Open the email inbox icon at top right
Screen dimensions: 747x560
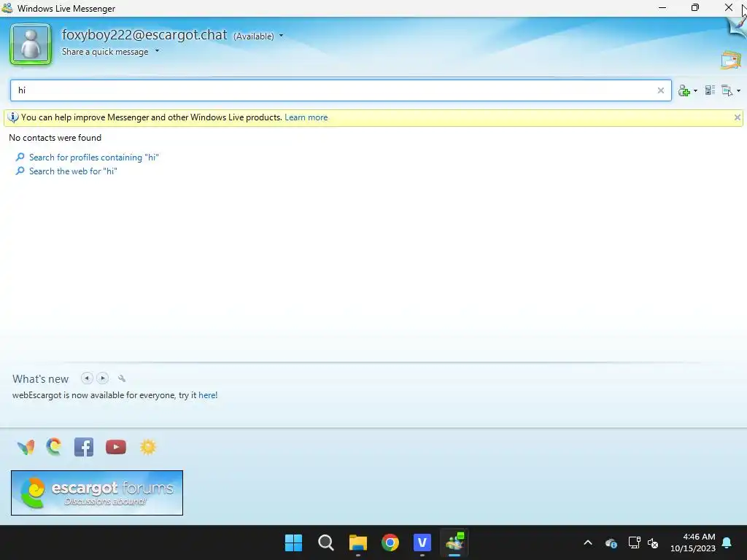[731, 60]
